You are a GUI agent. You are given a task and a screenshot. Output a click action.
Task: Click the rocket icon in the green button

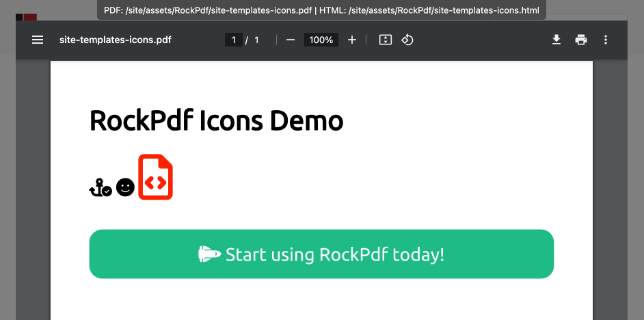pos(210,254)
